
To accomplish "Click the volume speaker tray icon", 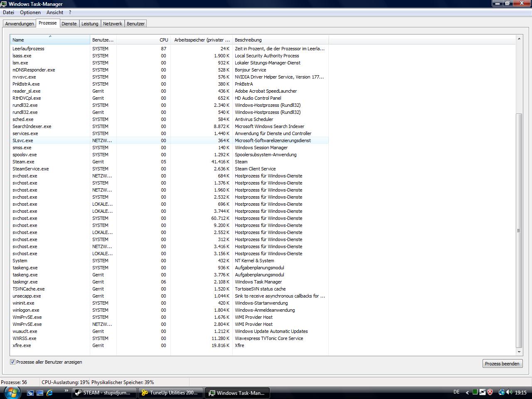I will pos(509,392).
